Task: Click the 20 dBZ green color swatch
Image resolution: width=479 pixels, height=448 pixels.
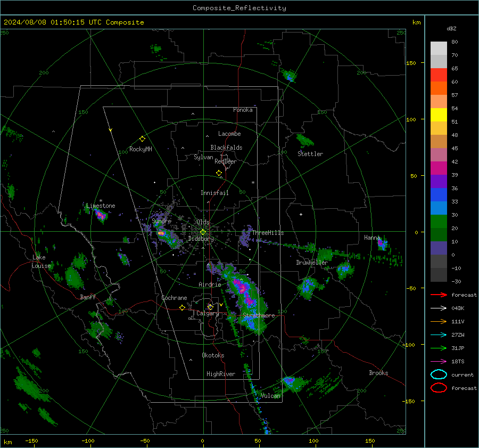Action: (439, 222)
